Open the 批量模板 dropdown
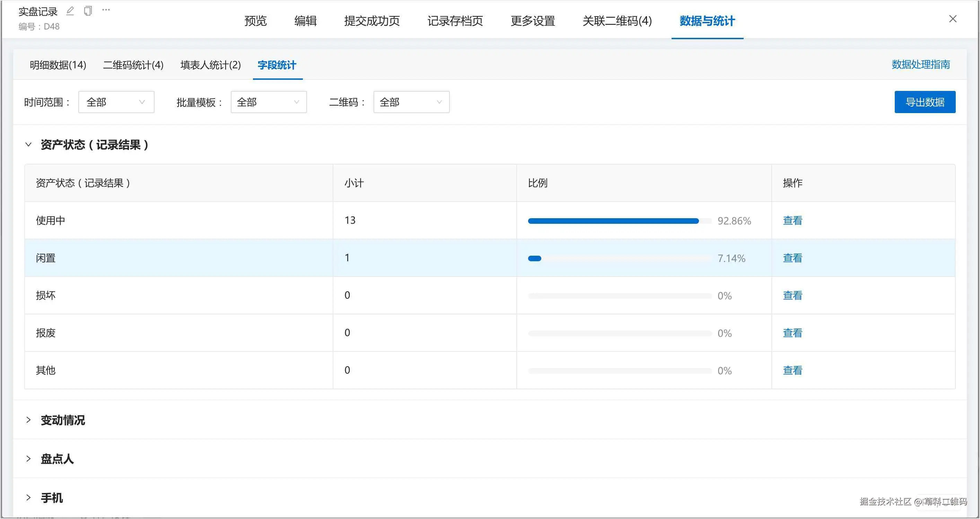The width and height of the screenshot is (980, 519). pyautogui.click(x=269, y=102)
